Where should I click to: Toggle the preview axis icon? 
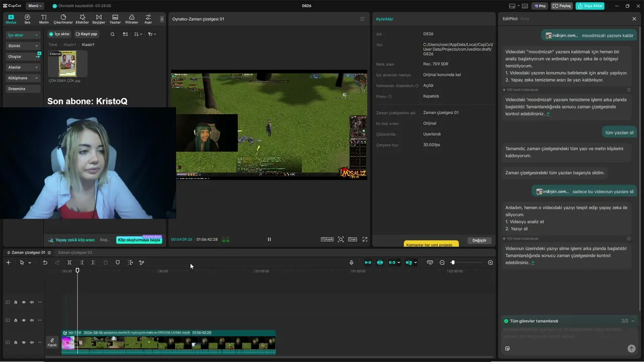click(409, 262)
